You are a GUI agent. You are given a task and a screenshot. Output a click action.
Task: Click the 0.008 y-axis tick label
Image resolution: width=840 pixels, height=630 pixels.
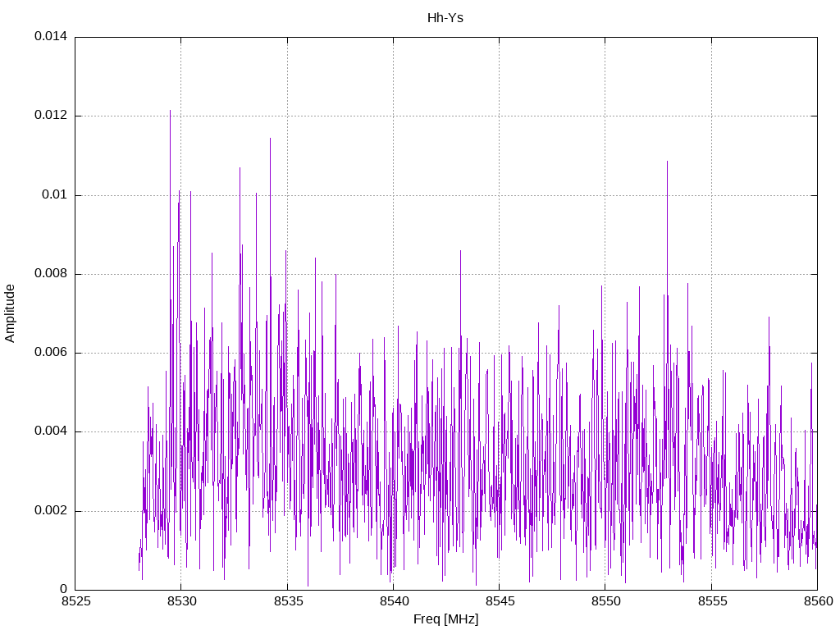pos(50,274)
